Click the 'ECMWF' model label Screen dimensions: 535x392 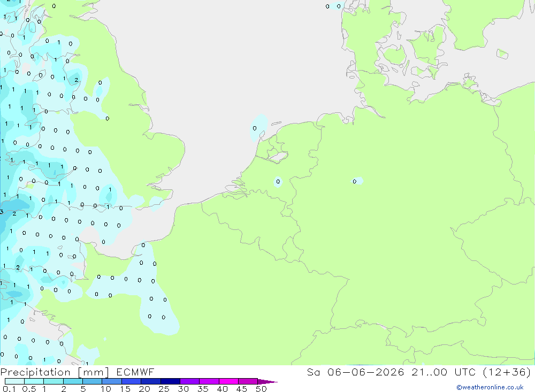[135, 372]
